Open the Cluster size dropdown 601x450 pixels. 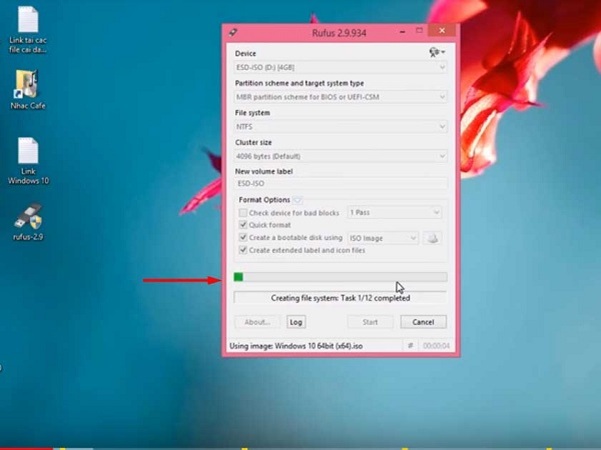[x=340, y=156]
